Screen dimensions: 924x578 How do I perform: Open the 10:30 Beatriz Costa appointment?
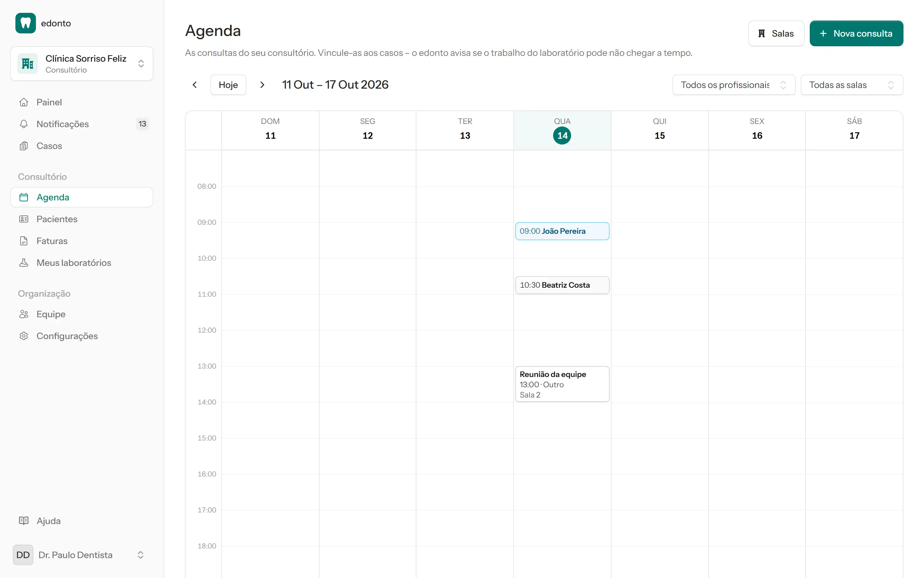point(562,285)
